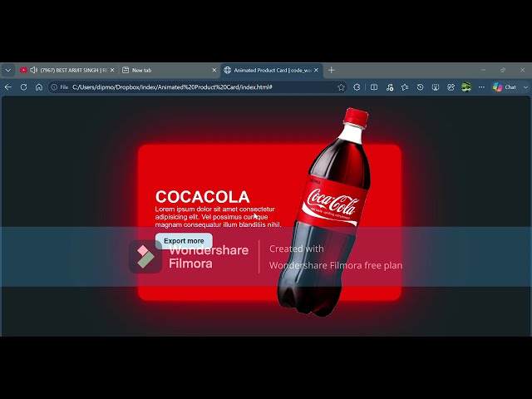
Task: Open the Share icon in toolbar
Action: click(451, 87)
